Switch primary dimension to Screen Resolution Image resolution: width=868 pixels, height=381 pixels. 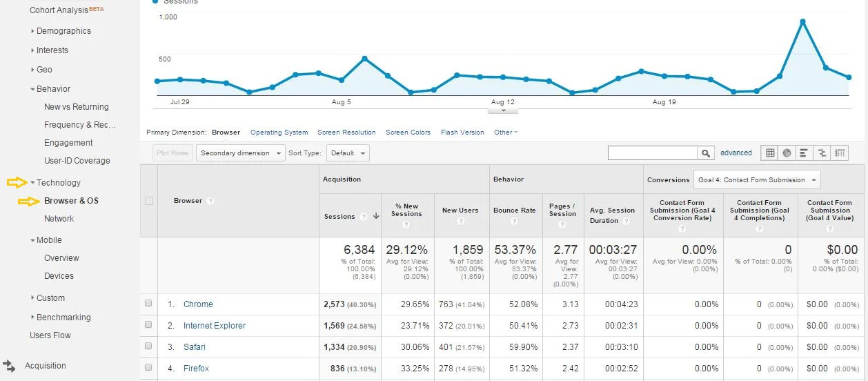(346, 133)
